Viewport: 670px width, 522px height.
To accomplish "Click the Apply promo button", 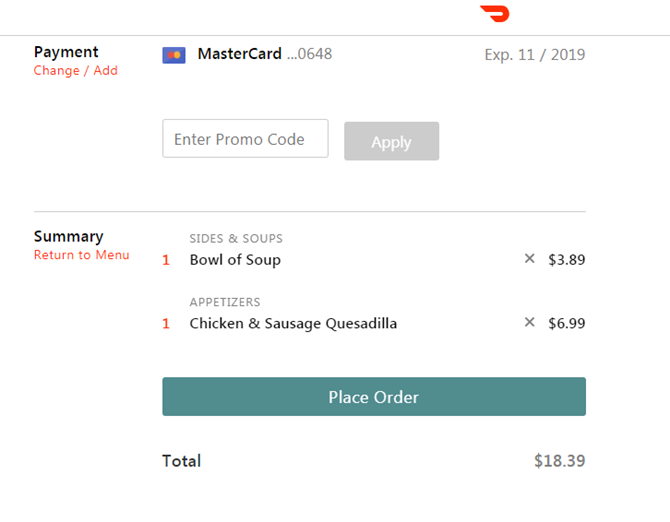I will point(391,141).
